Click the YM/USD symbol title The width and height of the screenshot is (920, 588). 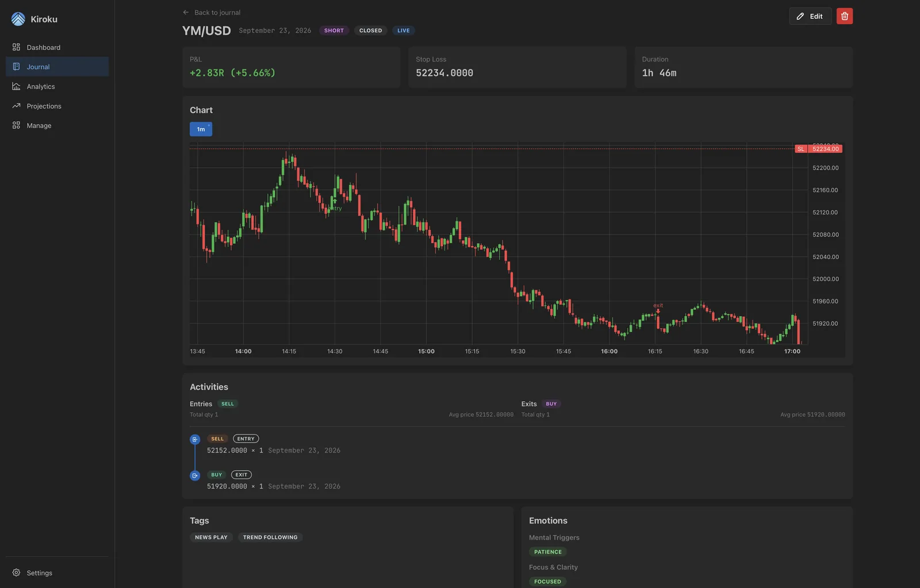pyautogui.click(x=206, y=30)
